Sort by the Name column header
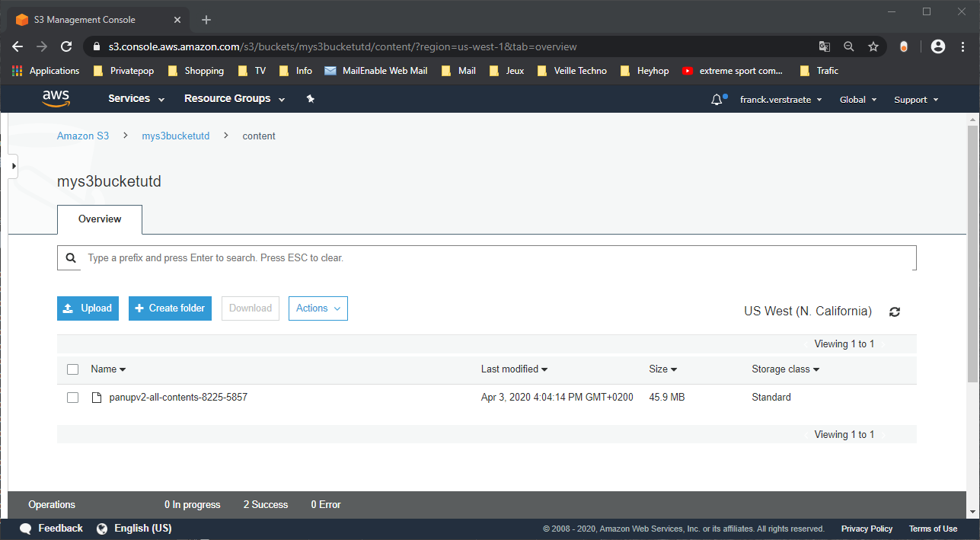The image size is (980, 540). tap(108, 369)
